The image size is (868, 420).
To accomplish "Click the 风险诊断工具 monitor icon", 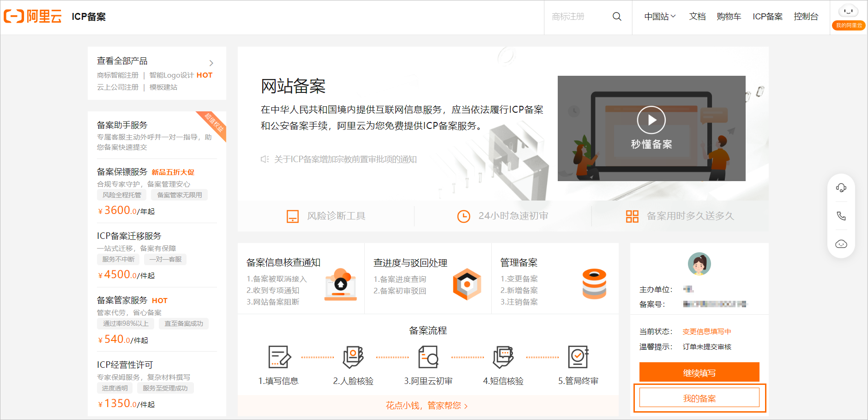I will click(293, 215).
